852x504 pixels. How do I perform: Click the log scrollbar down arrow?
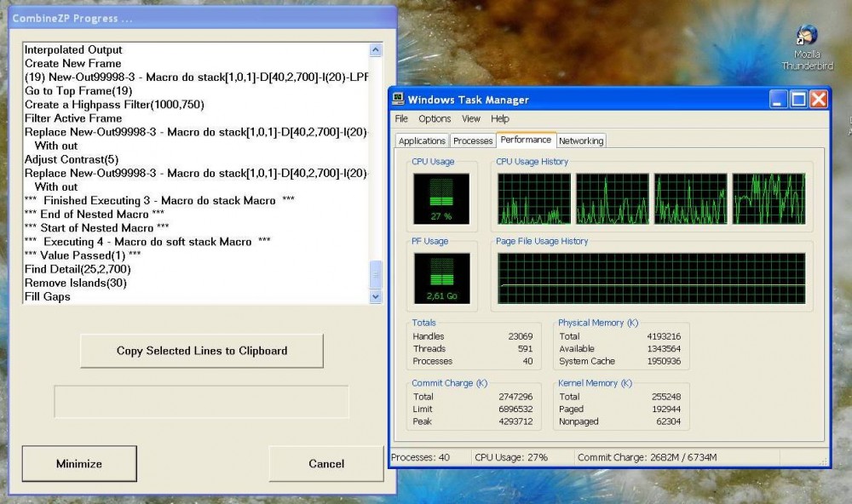click(376, 297)
